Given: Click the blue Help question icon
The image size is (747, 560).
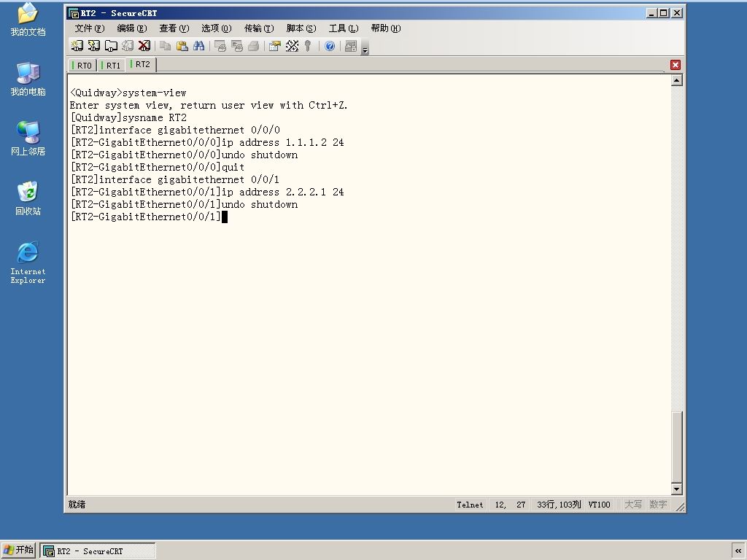Looking at the screenshot, I should tap(330, 46).
